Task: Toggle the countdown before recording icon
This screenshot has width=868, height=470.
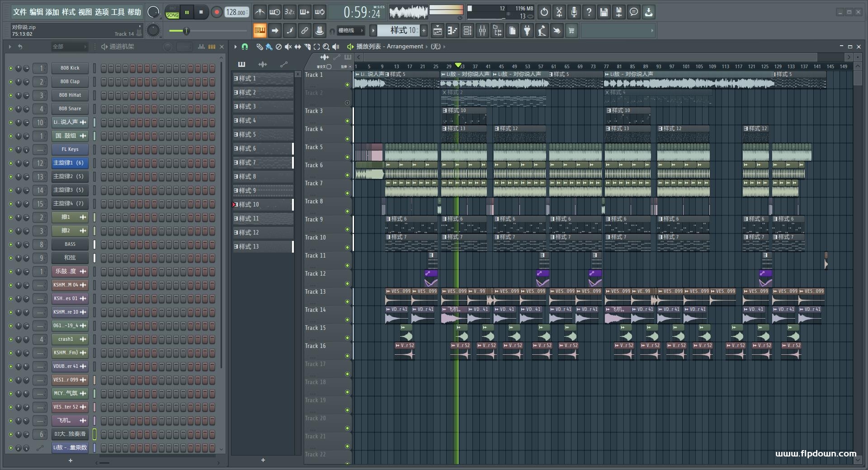Action: pyautogui.click(x=290, y=12)
